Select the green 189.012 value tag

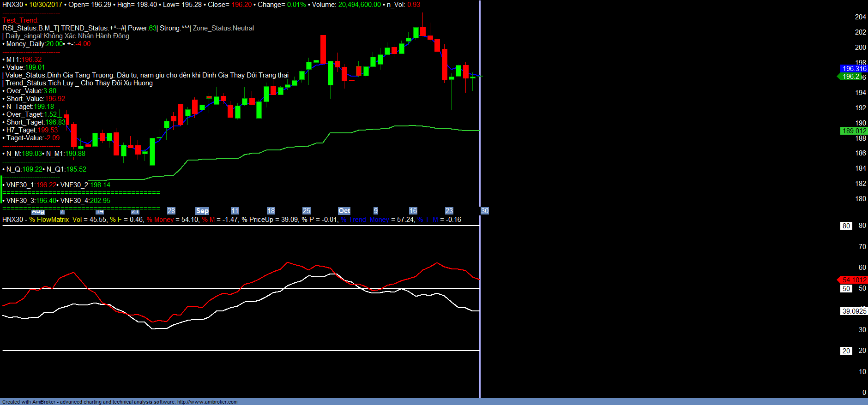point(854,131)
